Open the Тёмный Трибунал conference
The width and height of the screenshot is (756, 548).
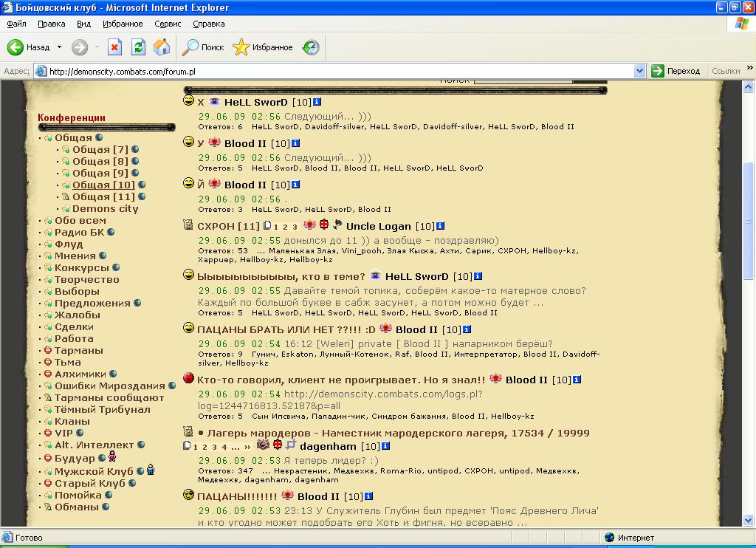pyautogui.click(x=102, y=410)
